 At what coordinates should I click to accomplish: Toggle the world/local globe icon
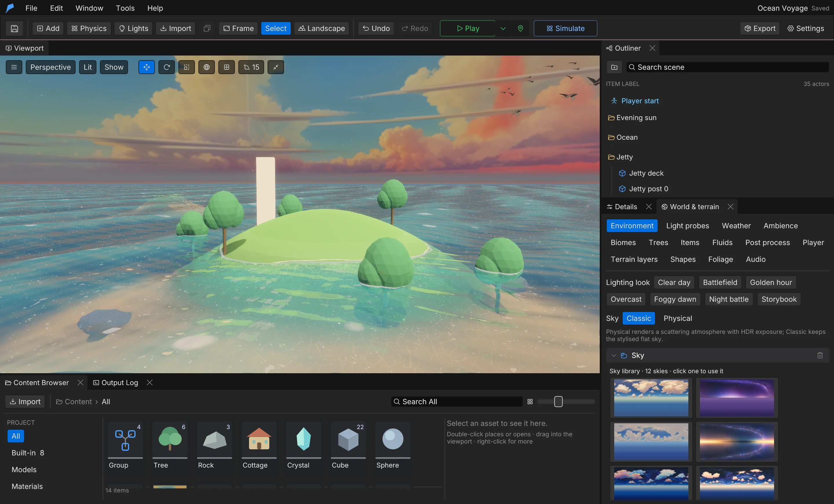coord(206,67)
